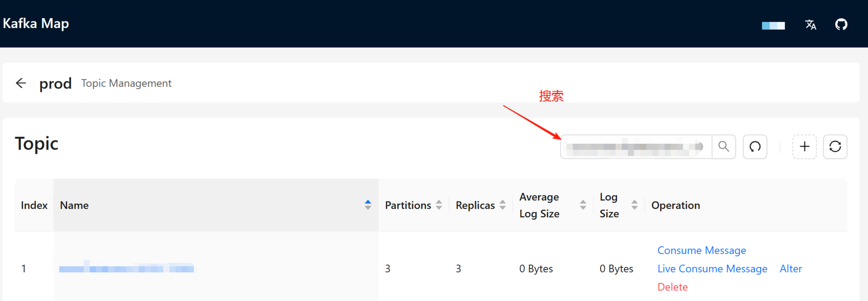
Task: Open Live Consume Message link
Action: coord(712,269)
